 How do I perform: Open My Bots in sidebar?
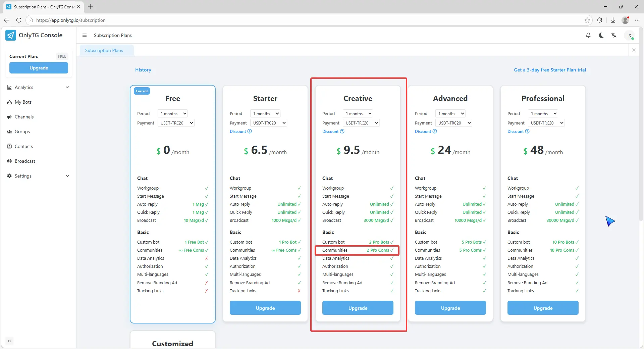[x=23, y=102]
